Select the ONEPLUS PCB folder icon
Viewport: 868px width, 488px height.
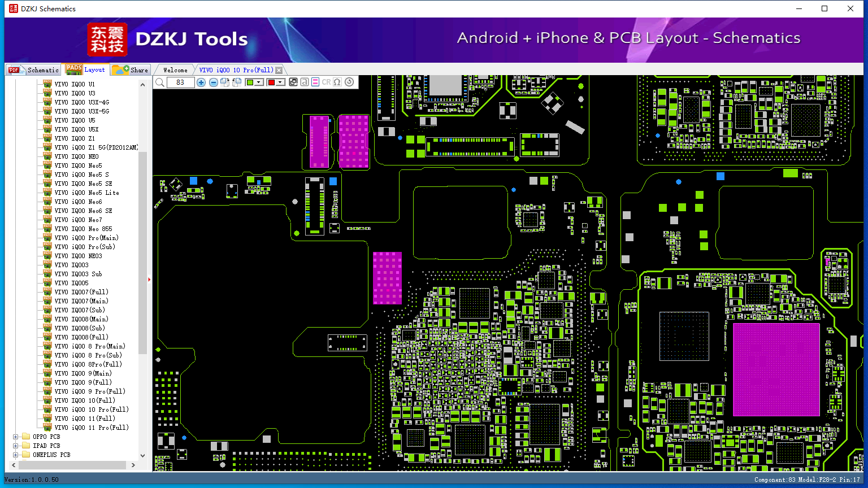25,455
